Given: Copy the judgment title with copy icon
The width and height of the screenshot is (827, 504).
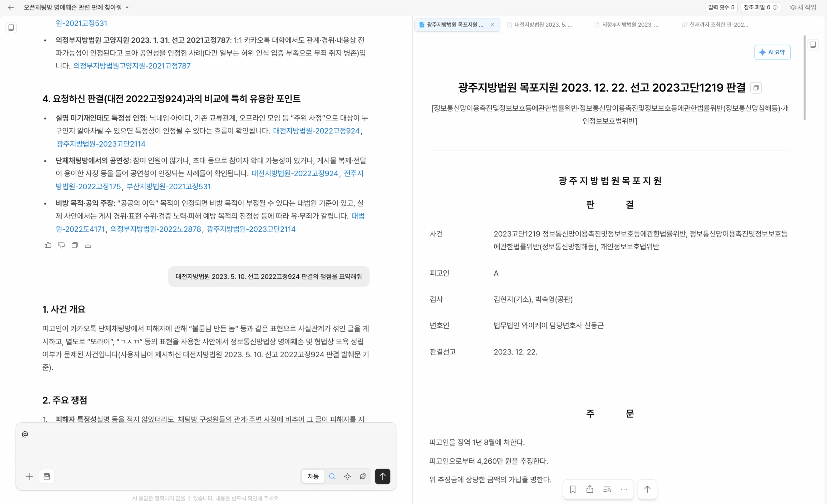Looking at the screenshot, I should [756, 88].
